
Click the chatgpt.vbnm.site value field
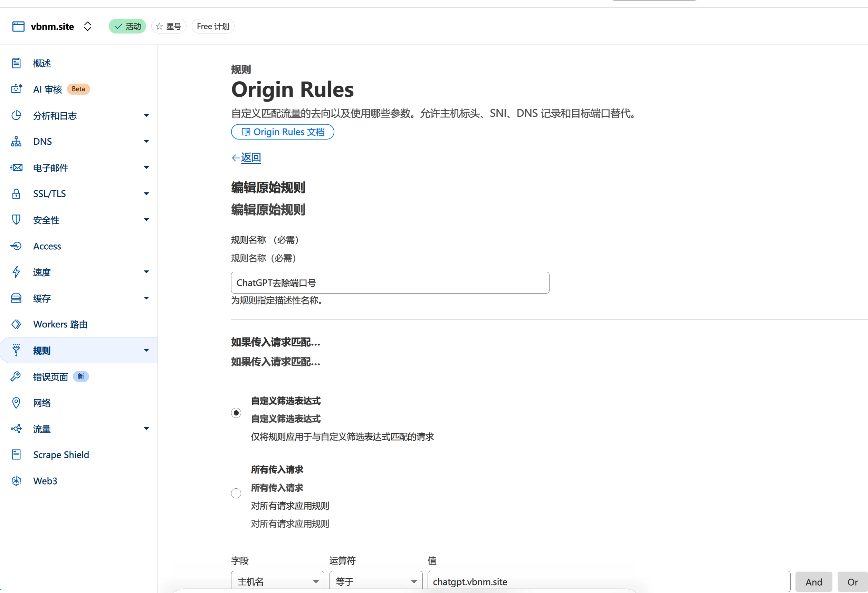(609, 581)
